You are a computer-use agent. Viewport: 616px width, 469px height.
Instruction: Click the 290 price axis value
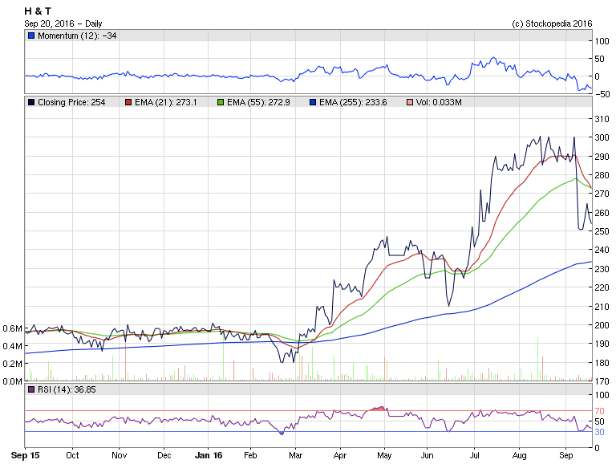(601, 157)
